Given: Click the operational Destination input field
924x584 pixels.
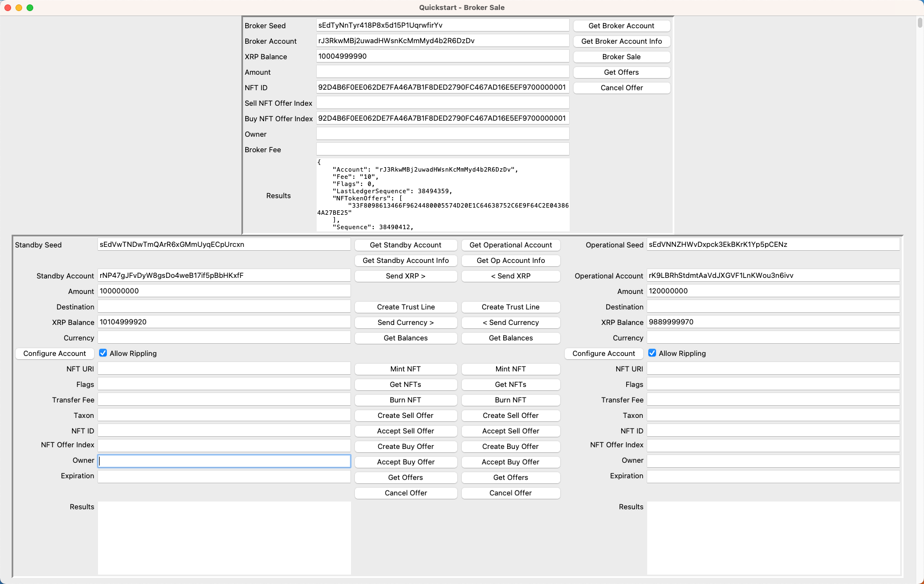Looking at the screenshot, I should coord(773,307).
